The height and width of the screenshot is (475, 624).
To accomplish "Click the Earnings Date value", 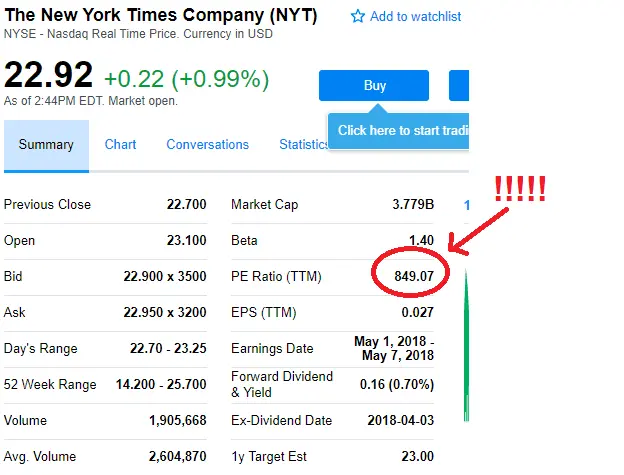I will (394, 348).
